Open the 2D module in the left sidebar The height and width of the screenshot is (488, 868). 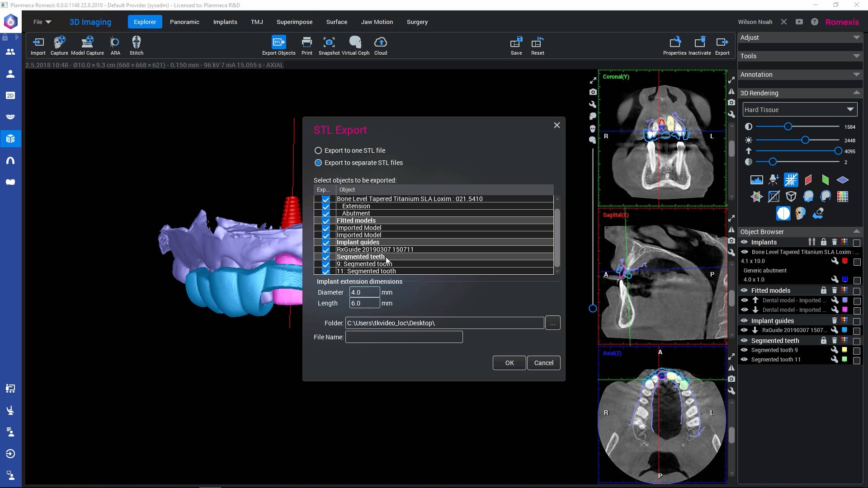point(10,95)
